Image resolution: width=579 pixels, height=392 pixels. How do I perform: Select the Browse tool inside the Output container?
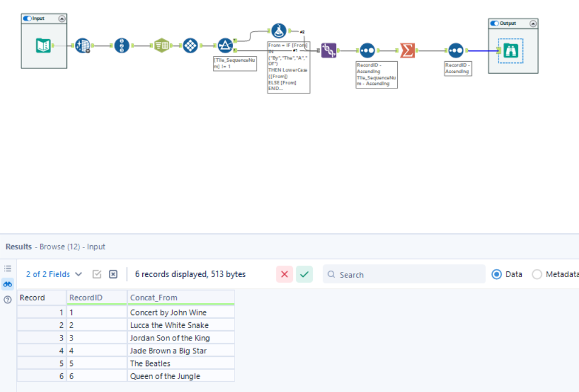(510, 50)
